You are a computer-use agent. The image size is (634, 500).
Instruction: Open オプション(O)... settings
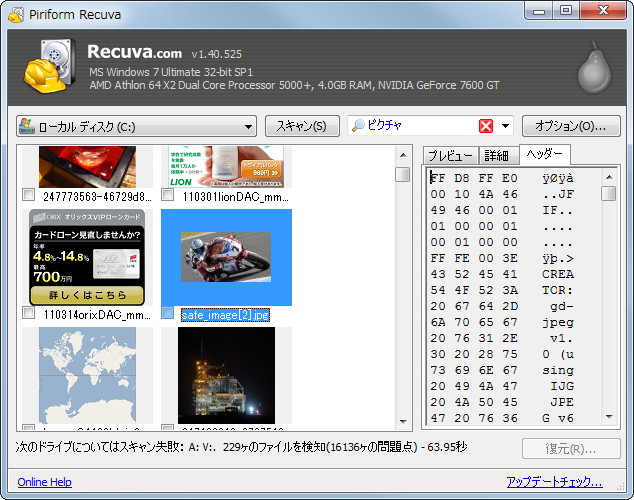[x=571, y=127]
